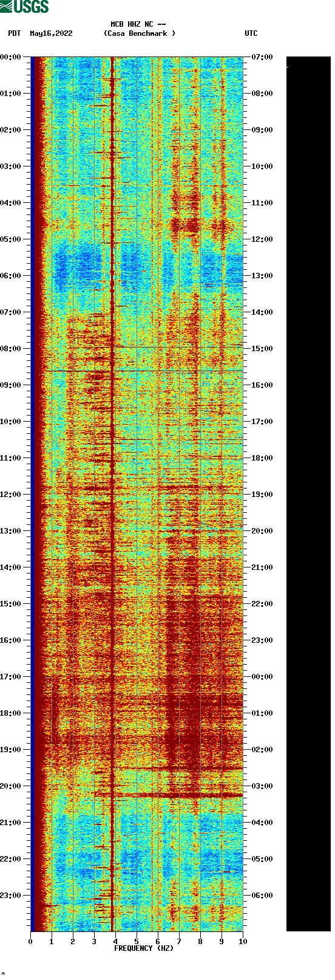Click the 'FREQUENCY (HZ)' axis label
The width and height of the screenshot is (335, 980).
click(x=144, y=948)
